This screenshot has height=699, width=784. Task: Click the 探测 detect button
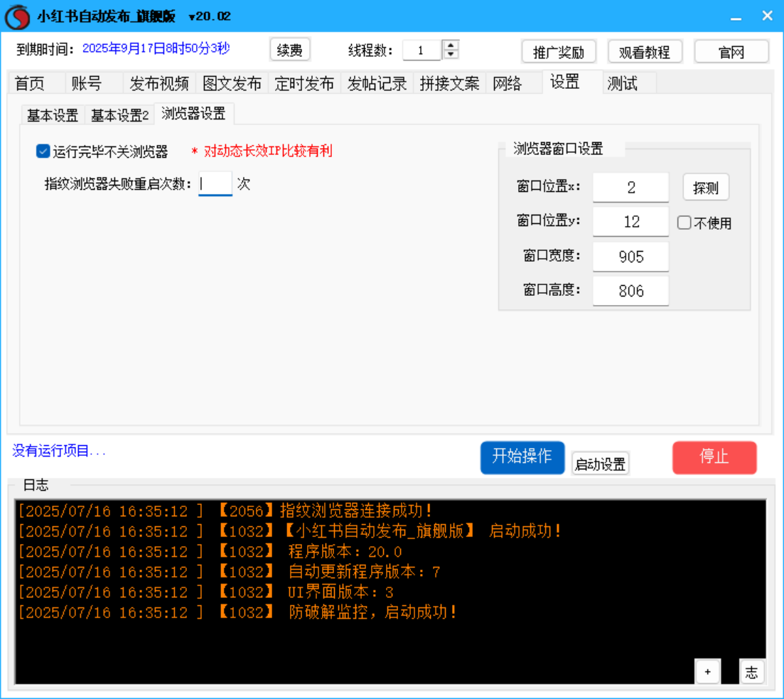pyautogui.click(x=706, y=188)
